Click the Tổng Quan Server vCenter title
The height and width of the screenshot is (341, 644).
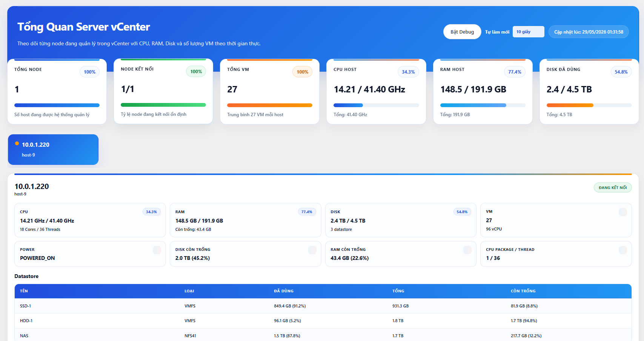click(84, 27)
